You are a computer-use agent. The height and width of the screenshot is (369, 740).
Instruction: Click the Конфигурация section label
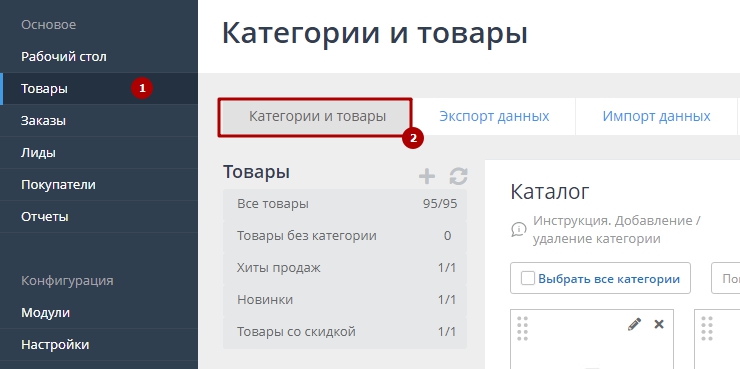pyautogui.click(x=67, y=281)
